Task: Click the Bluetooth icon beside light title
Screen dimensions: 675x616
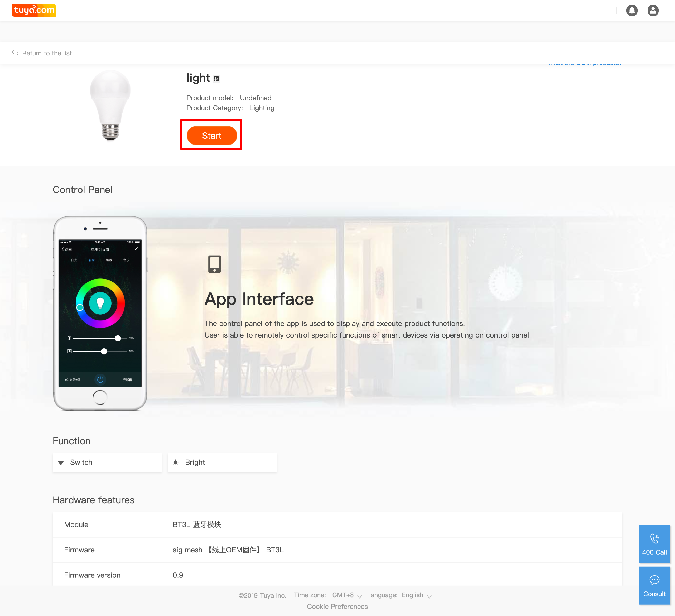Action: [x=216, y=79]
